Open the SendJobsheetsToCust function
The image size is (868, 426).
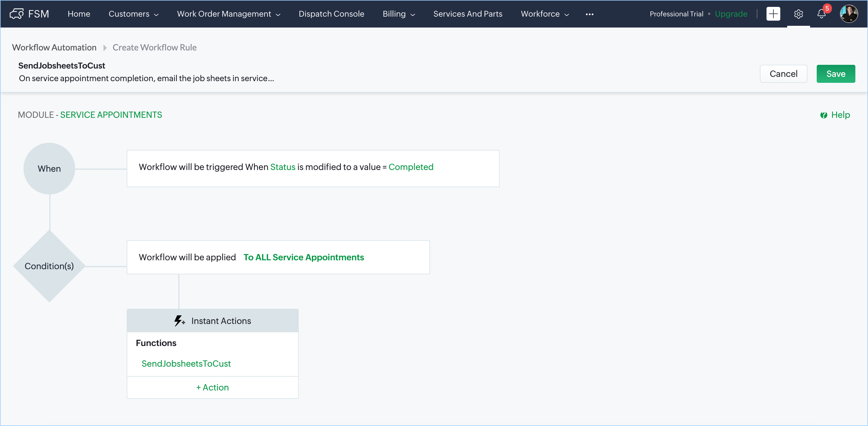[x=186, y=363]
